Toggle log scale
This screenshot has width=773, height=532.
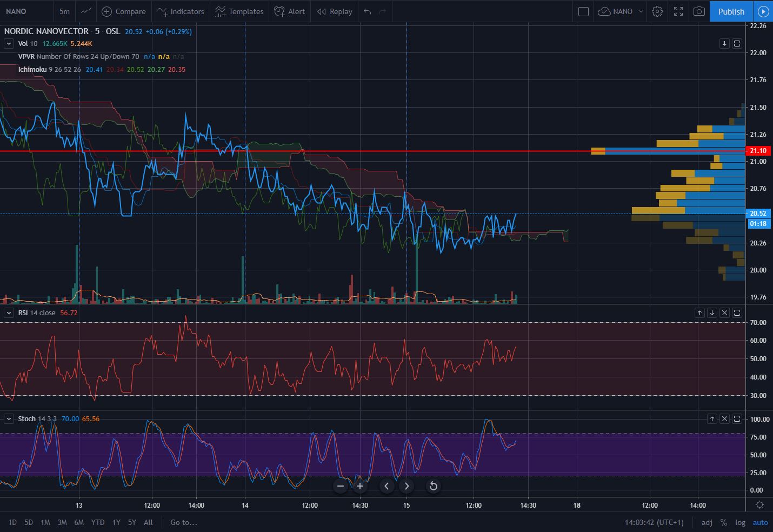pyautogui.click(x=740, y=522)
